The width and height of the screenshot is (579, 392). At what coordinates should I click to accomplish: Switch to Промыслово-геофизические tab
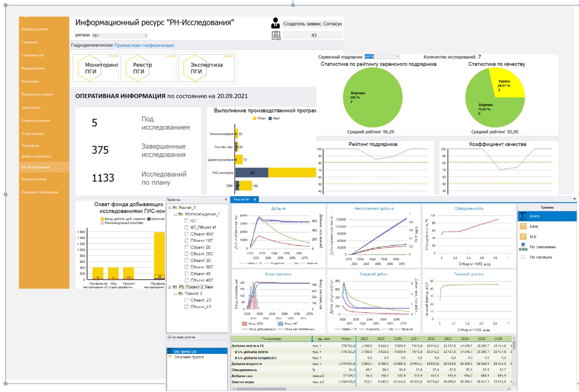144,45
